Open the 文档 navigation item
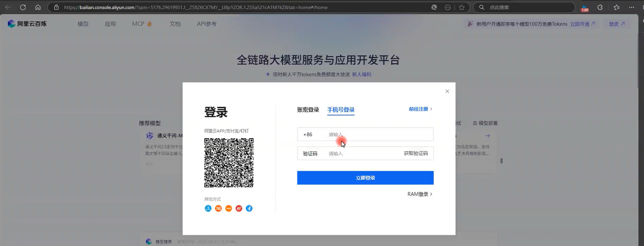Viewport: 644px width, 246px height. point(175,24)
